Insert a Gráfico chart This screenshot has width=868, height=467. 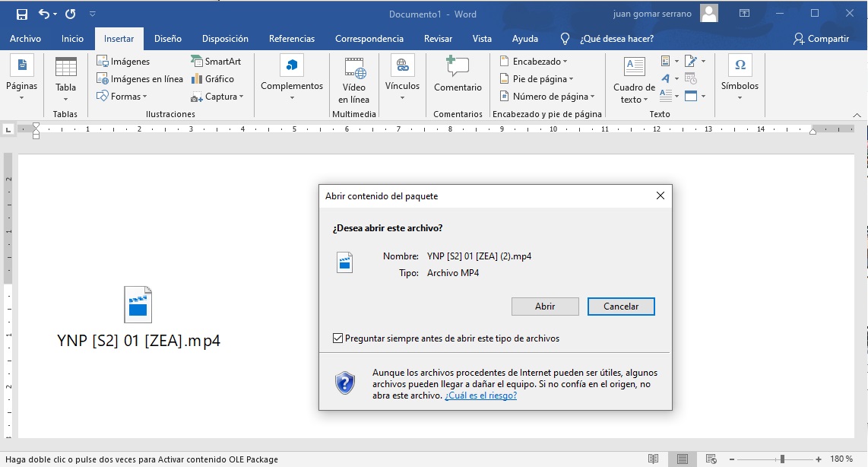click(x=213, y=78)
